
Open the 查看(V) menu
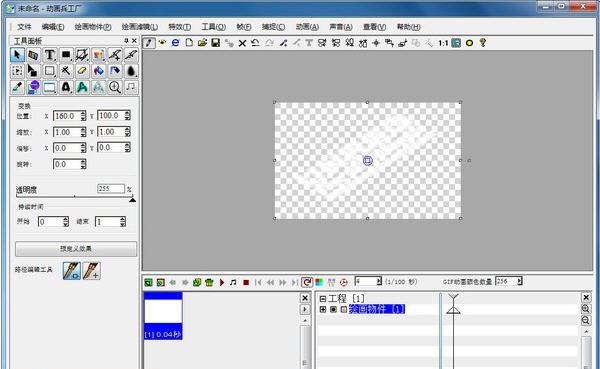[x=374, y=27]
